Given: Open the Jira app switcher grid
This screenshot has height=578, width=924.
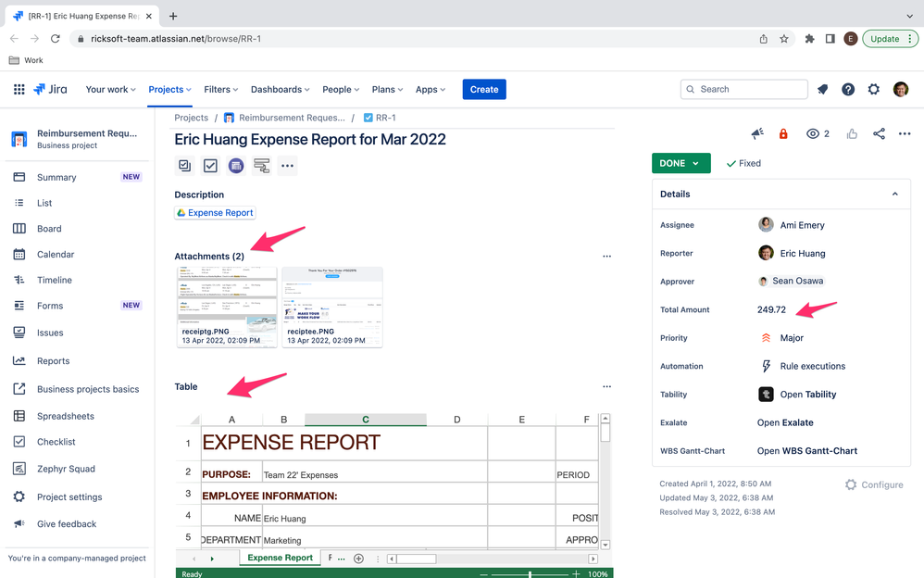Looking at the screenshot, I should click(x=19, y=89).
